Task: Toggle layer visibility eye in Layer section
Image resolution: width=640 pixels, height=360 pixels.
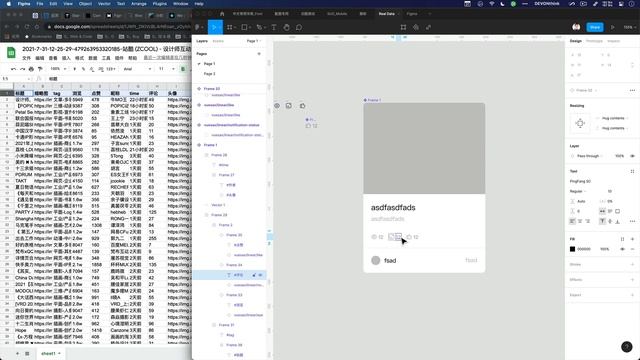Action: pos(632,156)
